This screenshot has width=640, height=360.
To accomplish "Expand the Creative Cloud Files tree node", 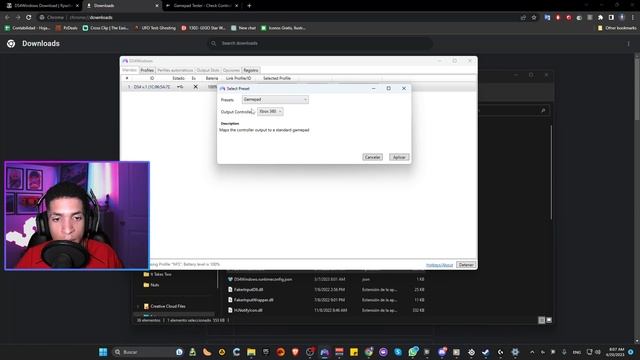I will (138, 306).
